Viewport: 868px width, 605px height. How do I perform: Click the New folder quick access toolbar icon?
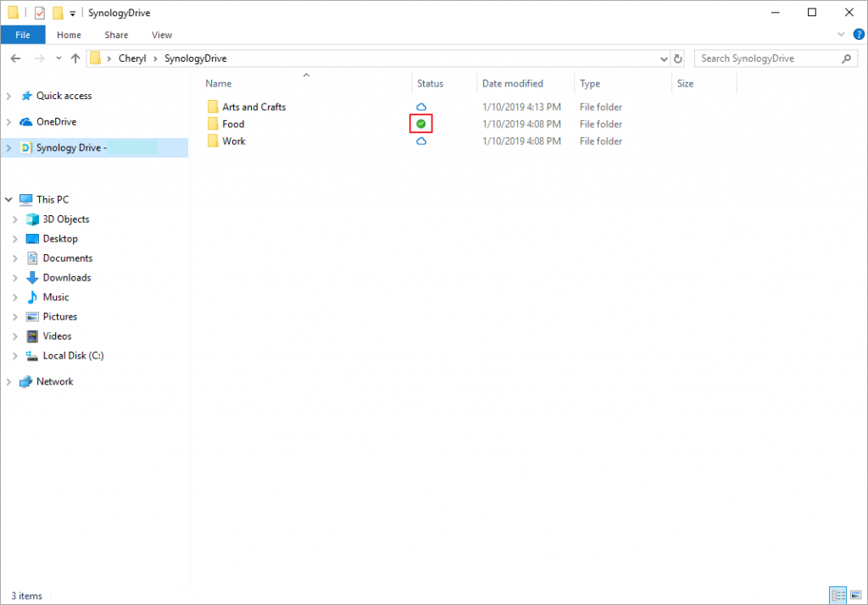pyautogui.click(x=58, y=13)
